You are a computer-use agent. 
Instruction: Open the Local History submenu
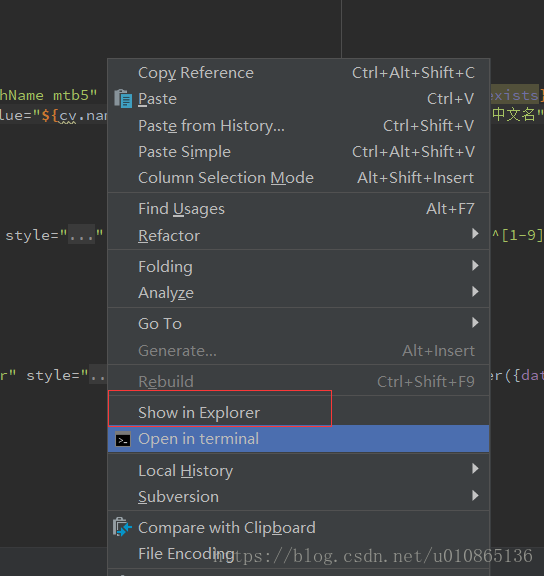coord(298,471)
